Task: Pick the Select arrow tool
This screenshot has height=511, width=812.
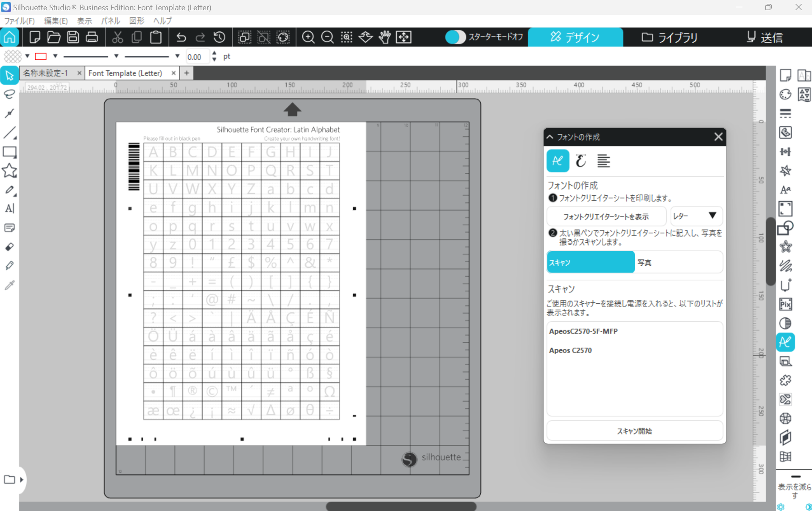Action: [x=9, y=75]
